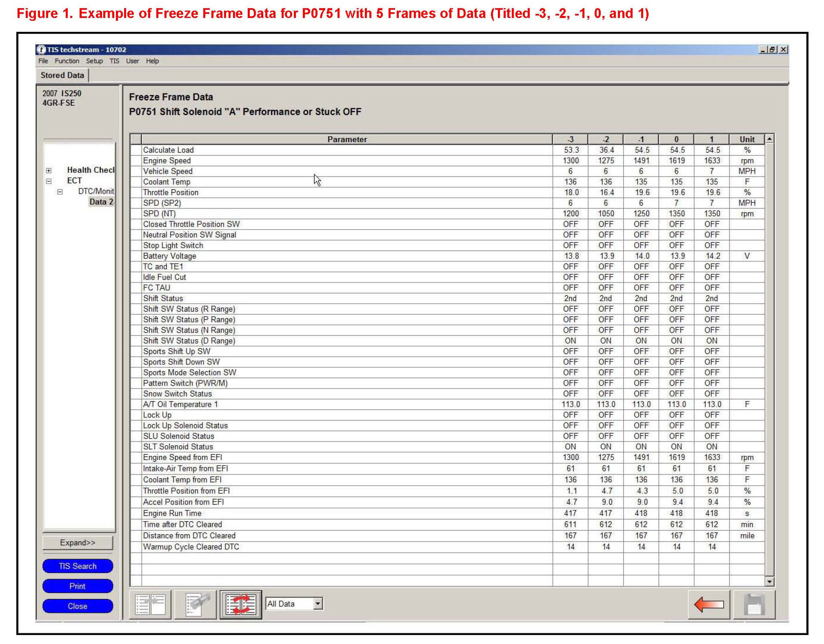Click the floppy disk save icon
The image size is (824, 644).
tap(754, 605)
